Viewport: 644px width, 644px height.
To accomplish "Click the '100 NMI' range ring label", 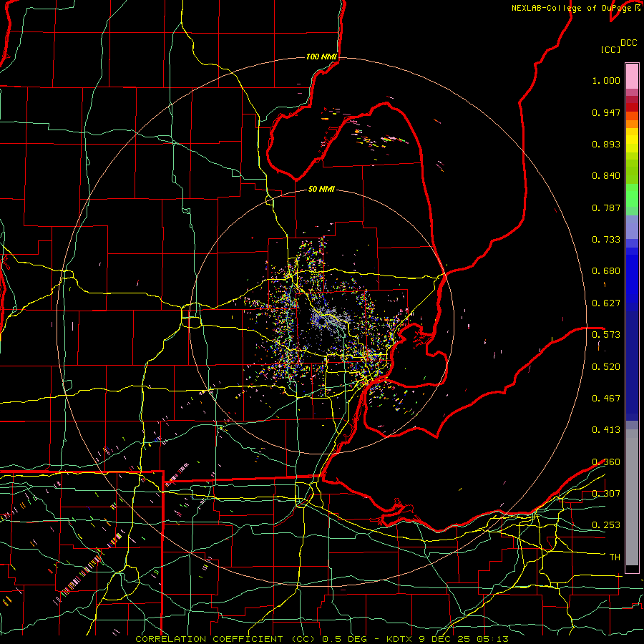I will click(x=321, y=57).
